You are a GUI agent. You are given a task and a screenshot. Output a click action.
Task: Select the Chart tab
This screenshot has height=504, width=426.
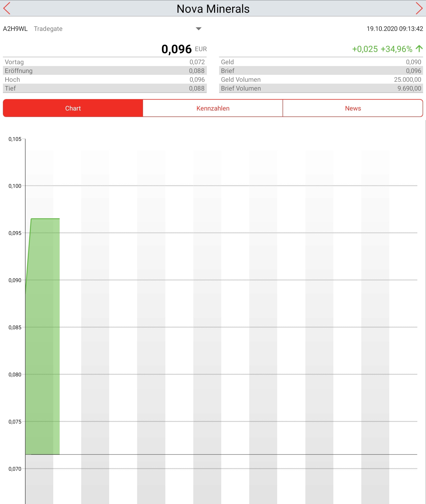73,108
